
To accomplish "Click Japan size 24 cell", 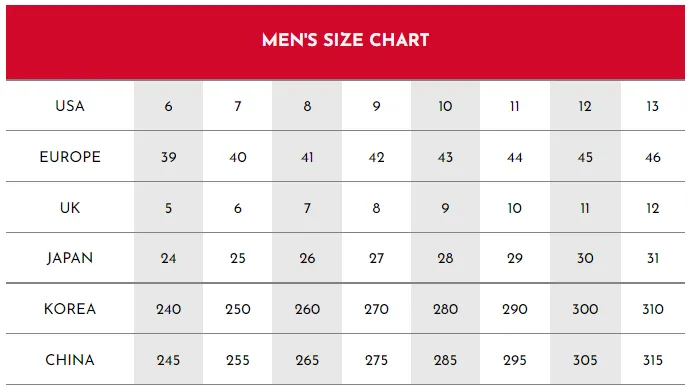I will [169, 258].
